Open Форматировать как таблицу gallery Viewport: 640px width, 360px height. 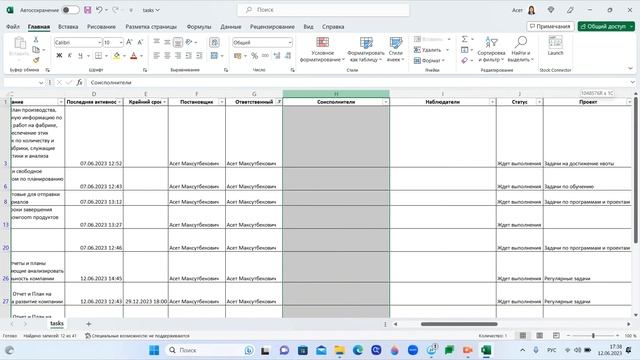[x=366, y=49]
